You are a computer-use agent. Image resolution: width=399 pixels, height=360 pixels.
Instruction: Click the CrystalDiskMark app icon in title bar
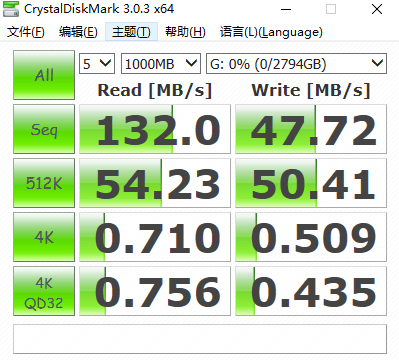(11, 9)
